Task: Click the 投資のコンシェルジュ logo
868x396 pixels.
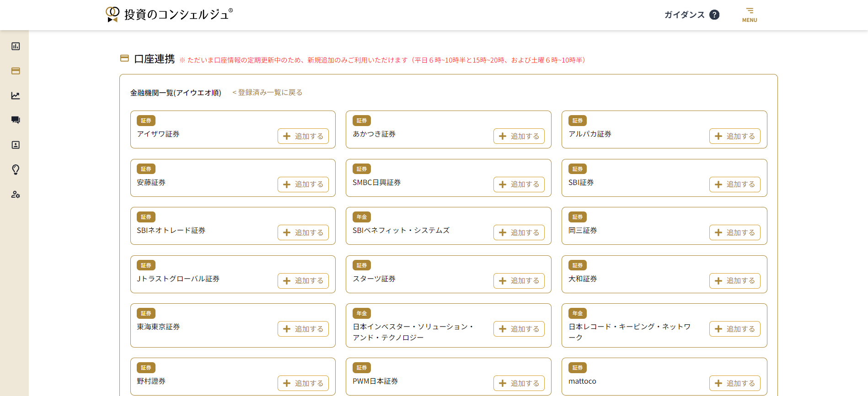Action: [169, 14]
